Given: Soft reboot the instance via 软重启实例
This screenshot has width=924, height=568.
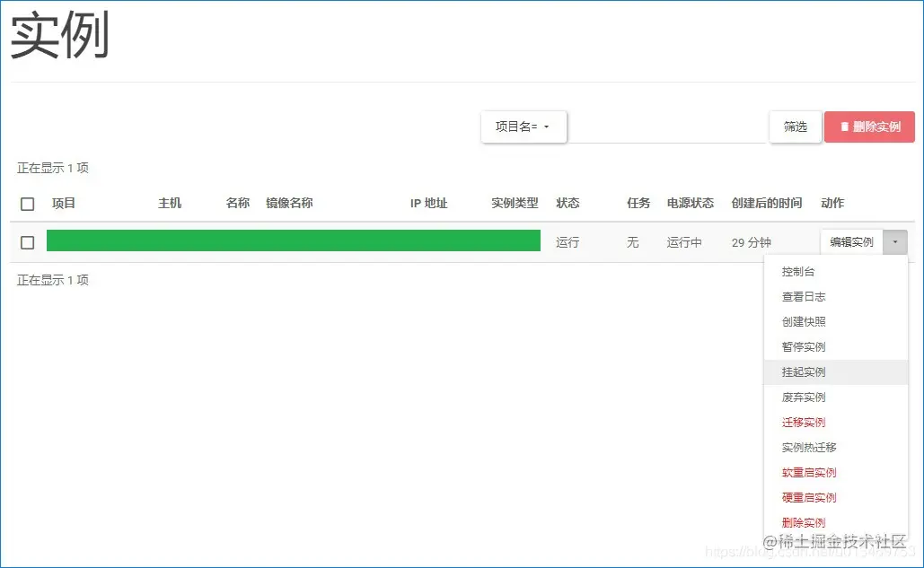Looking at the screenshot, I should coord(806,472).
